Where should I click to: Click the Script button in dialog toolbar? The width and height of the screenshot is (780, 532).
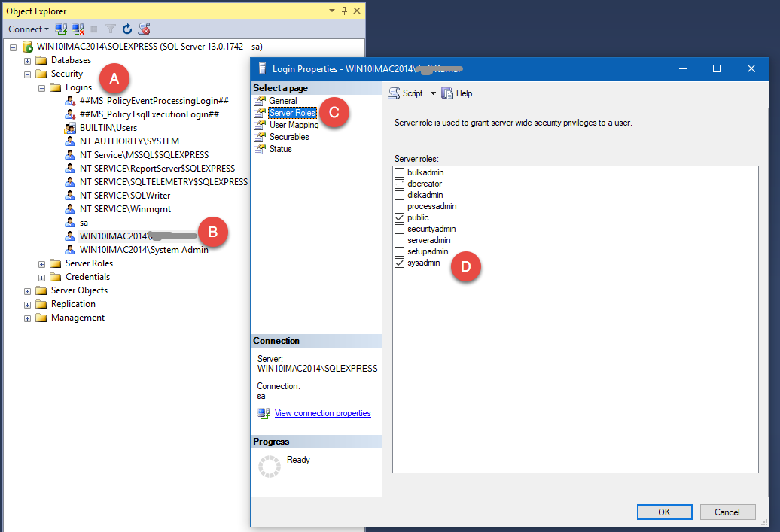(x=406, y=93)
